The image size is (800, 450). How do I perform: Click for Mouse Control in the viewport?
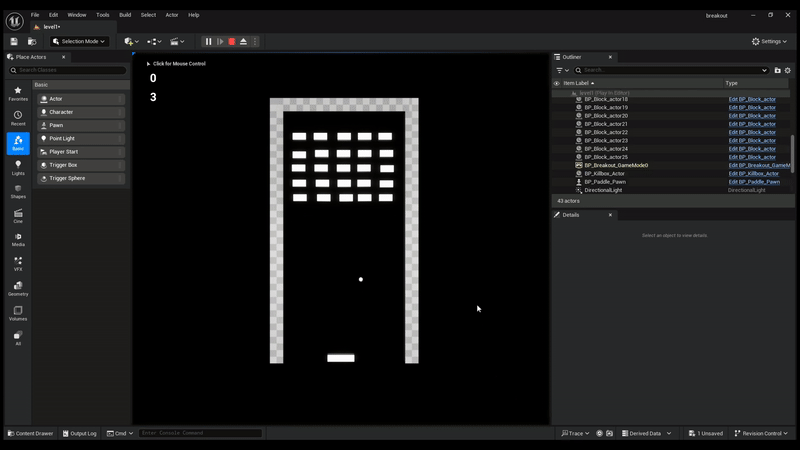[176, 64]
